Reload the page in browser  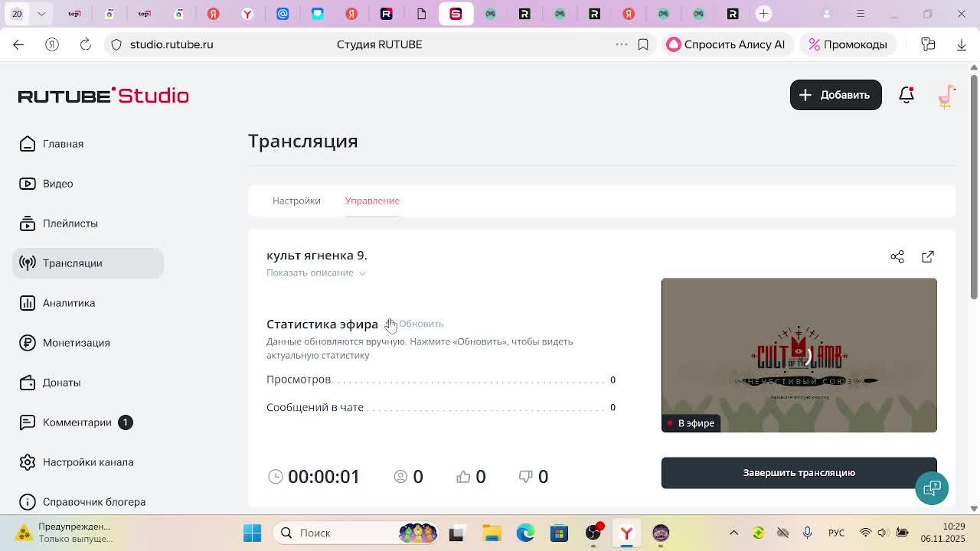(86, 44)
